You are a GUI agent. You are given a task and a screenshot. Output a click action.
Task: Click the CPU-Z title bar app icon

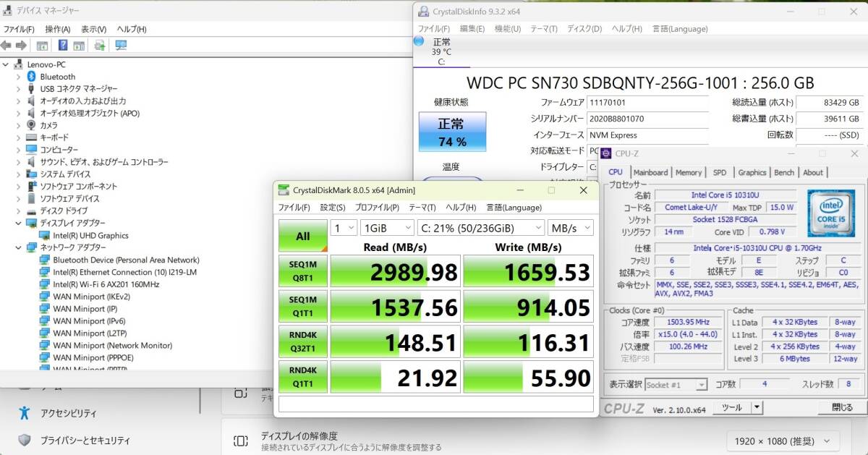606,153
